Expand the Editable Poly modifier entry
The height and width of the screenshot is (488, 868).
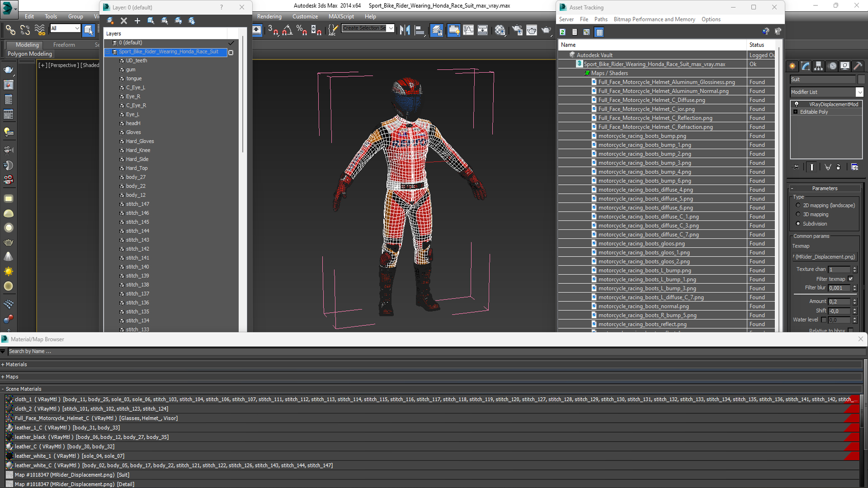795,112
